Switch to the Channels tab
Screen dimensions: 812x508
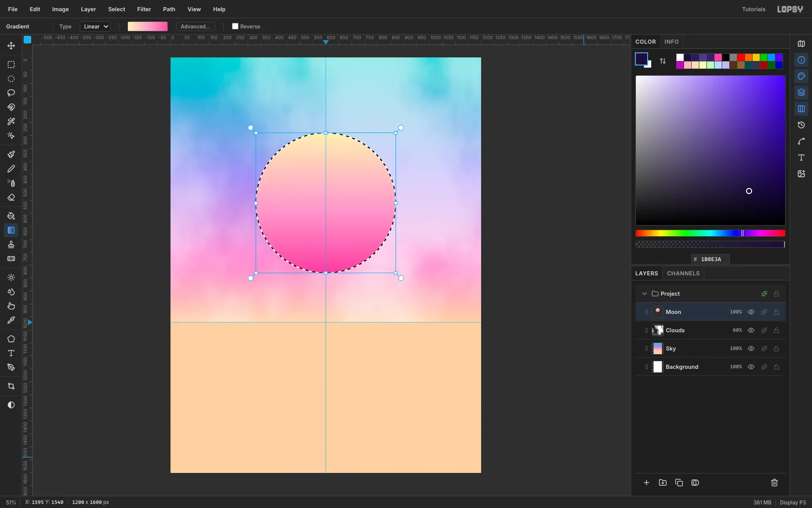(x=683, y=273)
